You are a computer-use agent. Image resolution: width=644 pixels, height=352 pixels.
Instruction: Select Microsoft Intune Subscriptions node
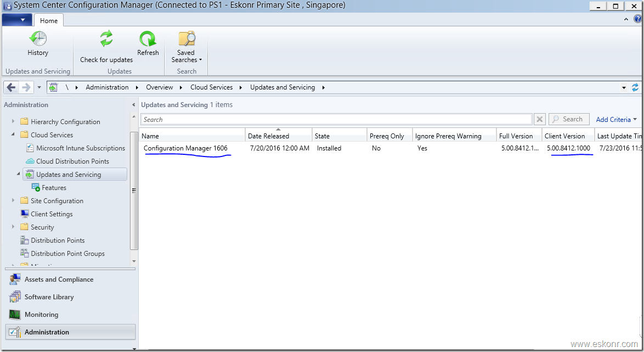pyautogui.click(x=81, y=148)
